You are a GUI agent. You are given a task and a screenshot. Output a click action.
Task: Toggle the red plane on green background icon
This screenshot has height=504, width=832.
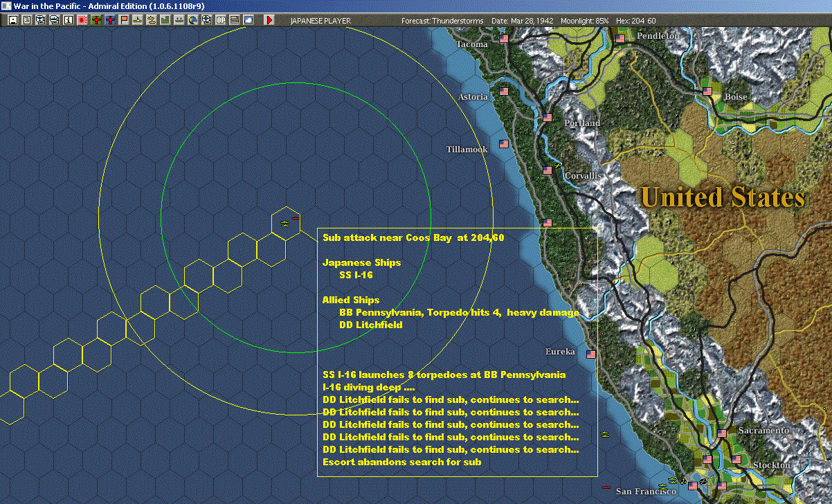(x=96, y=20)
